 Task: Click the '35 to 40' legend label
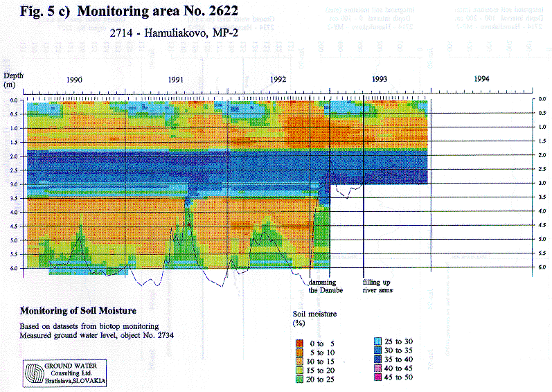click(398, 359)
